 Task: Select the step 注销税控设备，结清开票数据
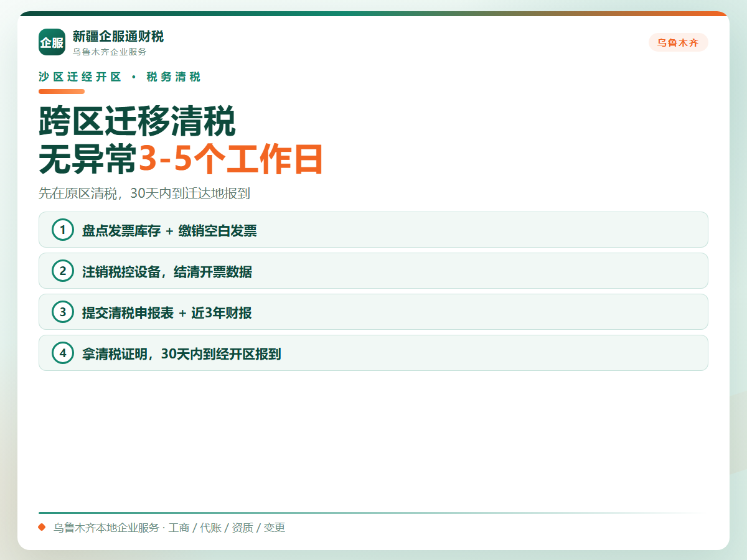[374, 271]
